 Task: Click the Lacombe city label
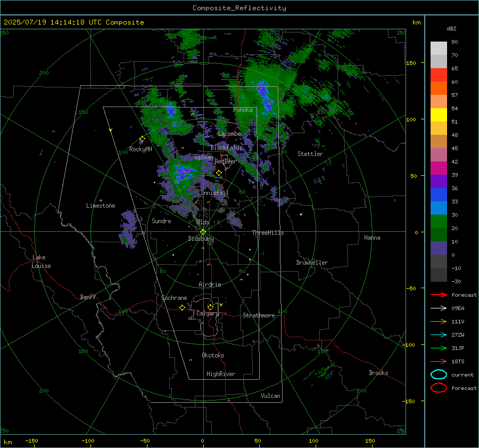point(229,134)
